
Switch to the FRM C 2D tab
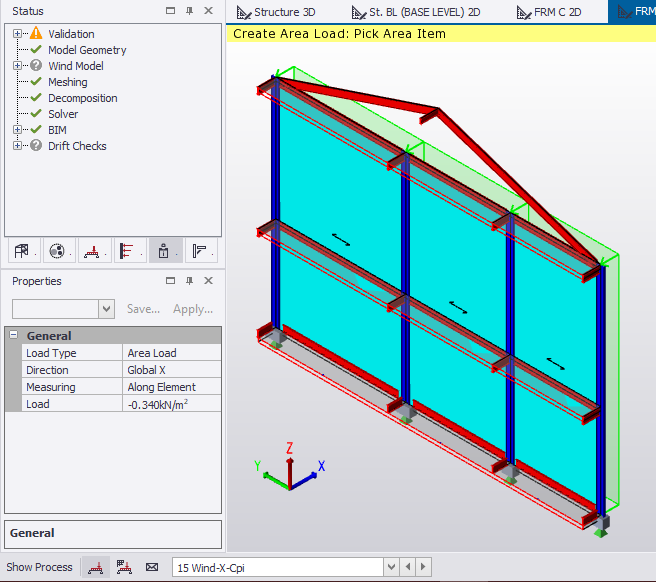[549, 12]
